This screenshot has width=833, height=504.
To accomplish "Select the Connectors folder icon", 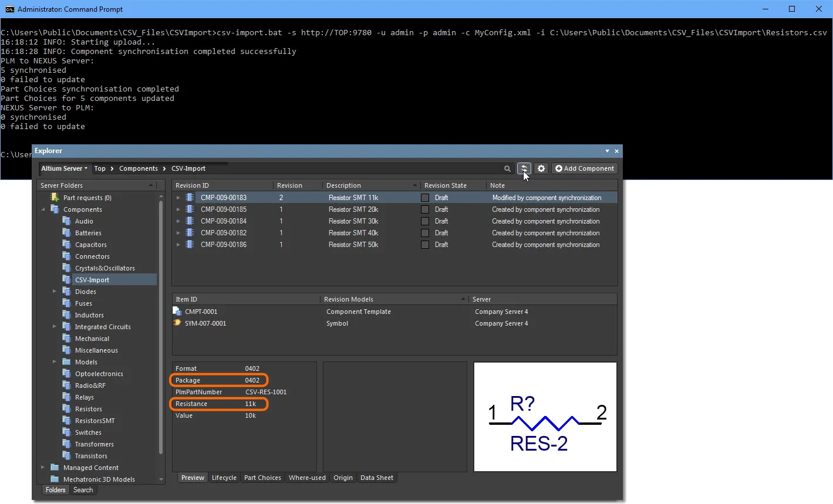I will coord(67,256).
